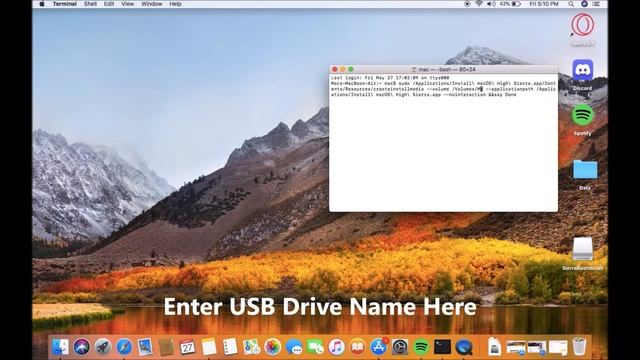This screenshot has width=640, height=360.
Task: Open Notification Center list icon
Action: 596,4
